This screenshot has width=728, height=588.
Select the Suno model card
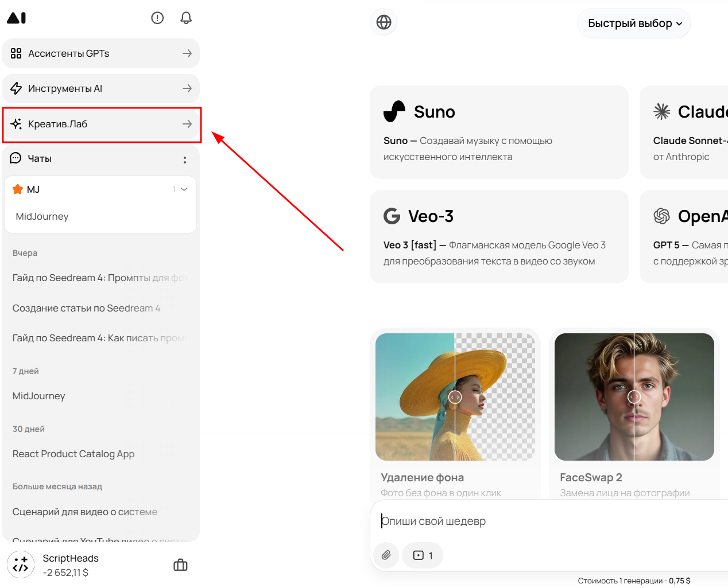click(499, 132)
